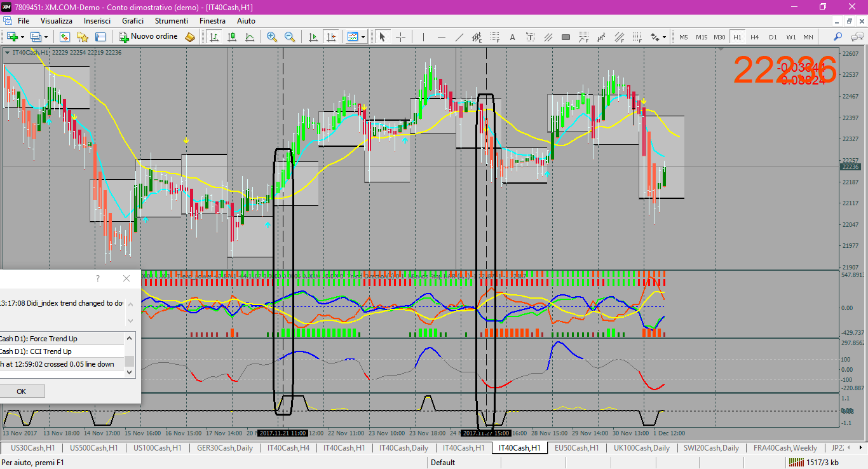Open the Grafici menu

pyautogui.click(x=133, y=21)
